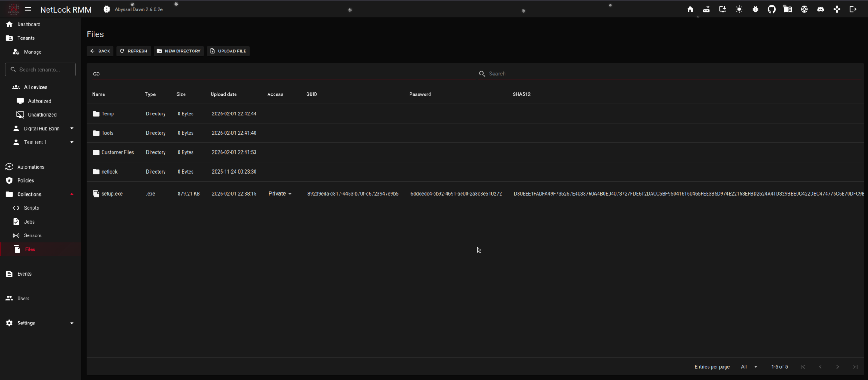868x380 pixels.
Task: Click the link icon above the Name column
Action: coord(96,74)
